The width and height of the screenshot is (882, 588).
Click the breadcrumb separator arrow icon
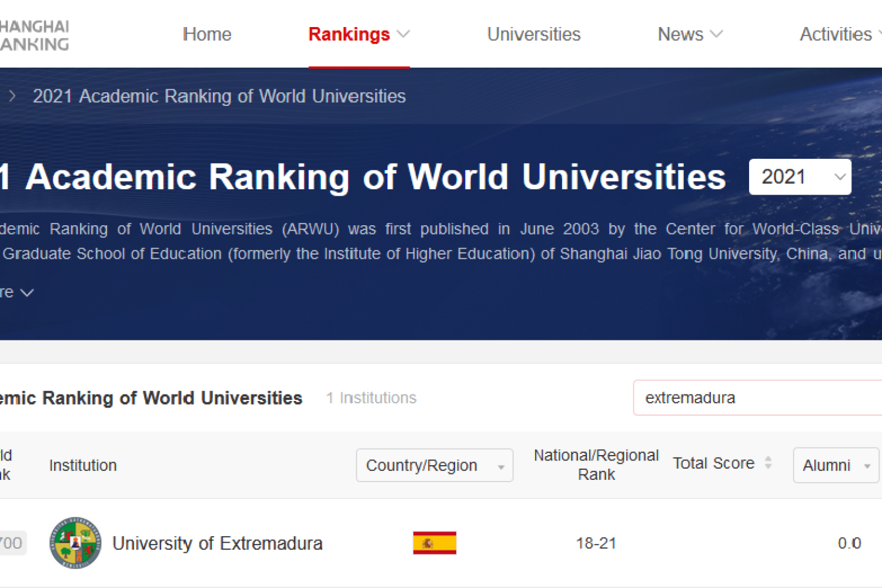click(12, 96)
